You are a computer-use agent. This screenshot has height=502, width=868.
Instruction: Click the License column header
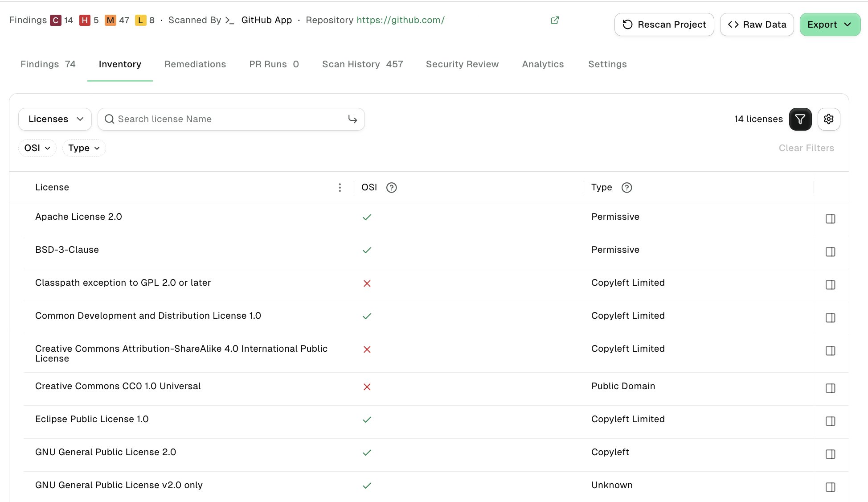pos(52,187)
